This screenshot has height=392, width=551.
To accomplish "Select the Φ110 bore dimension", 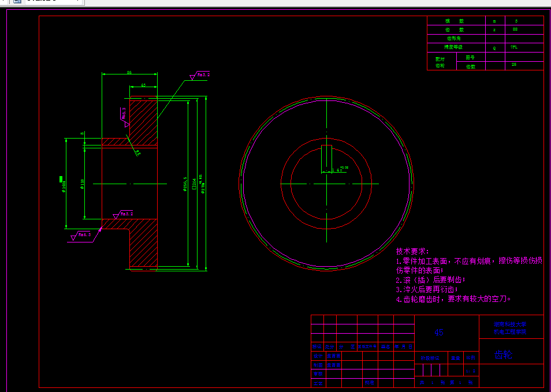I will point(82,184).
